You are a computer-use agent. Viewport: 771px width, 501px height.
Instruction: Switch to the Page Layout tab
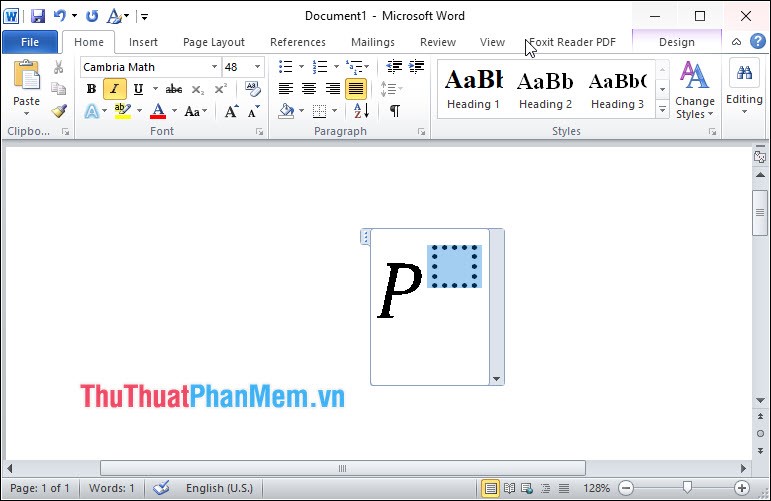coord(214,42)
